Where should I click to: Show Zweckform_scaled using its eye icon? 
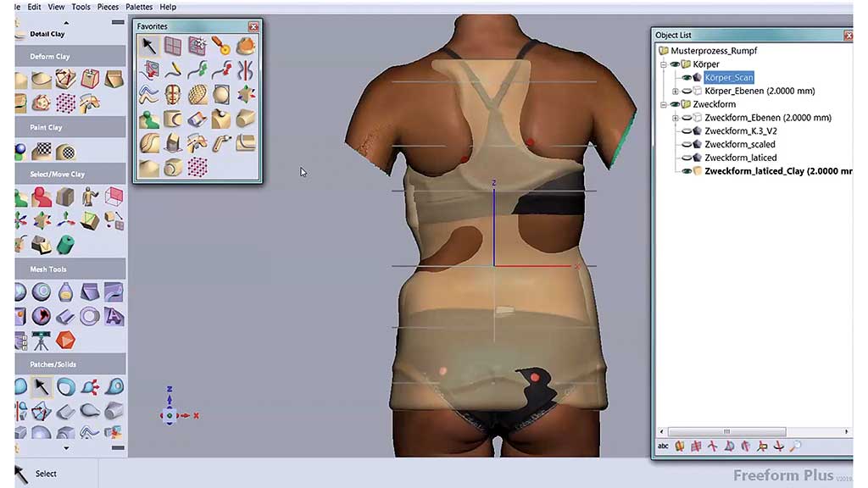pyautogui.click(x=687, y=145)
